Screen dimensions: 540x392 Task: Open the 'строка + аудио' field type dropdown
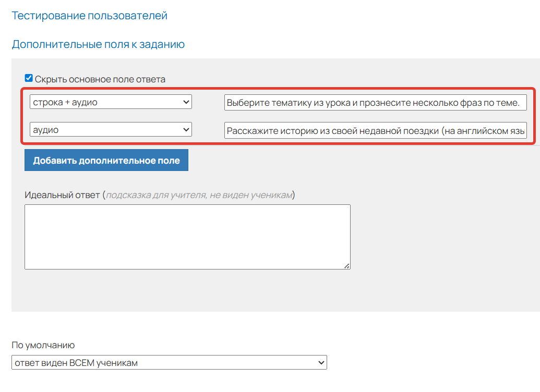pyautogui.click(x=111, y=102)
